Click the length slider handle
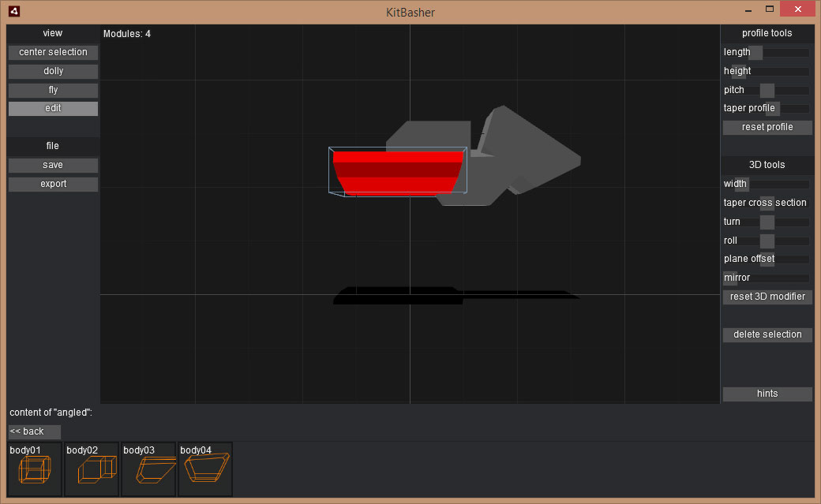821x504 pixels. (x=755, y=53)
